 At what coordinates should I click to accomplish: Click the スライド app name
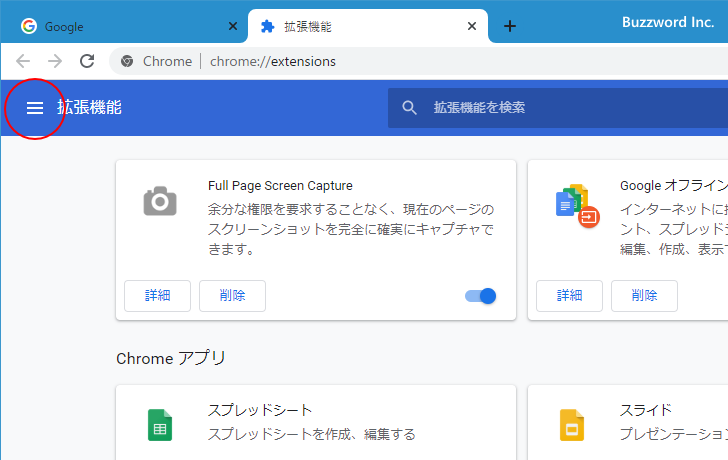point(646,410)
